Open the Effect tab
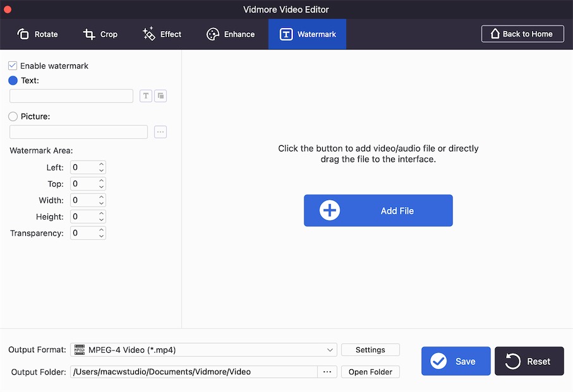The height and width of the screenshot is (392, 573). [x=162, y=34]
